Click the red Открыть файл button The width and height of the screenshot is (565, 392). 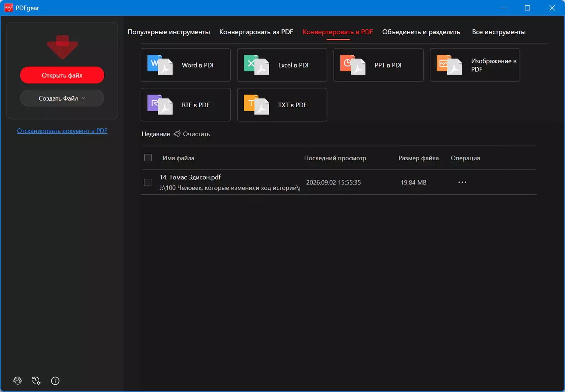62,75
